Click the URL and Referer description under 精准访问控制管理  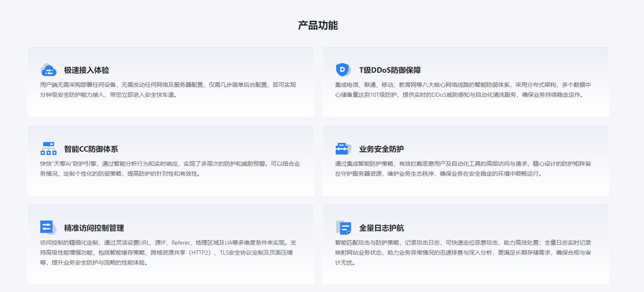(x=168, y=253)
